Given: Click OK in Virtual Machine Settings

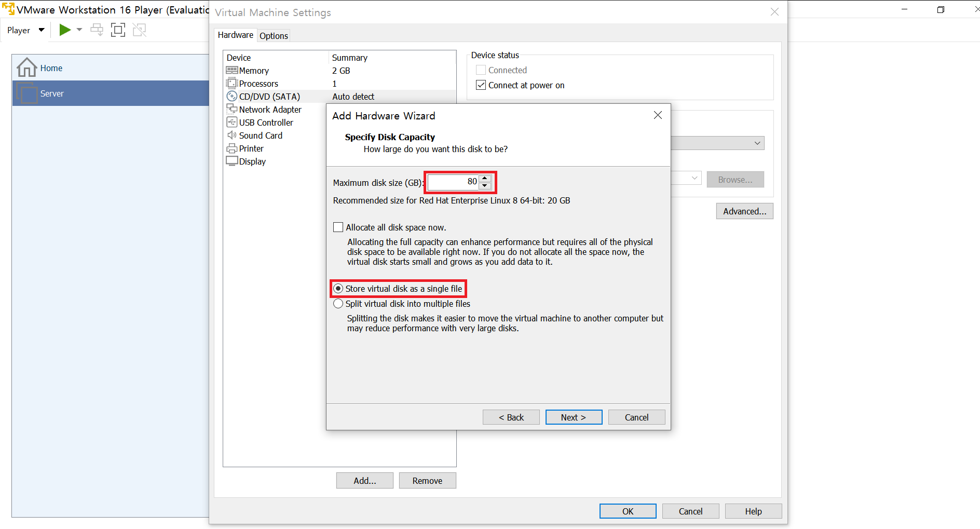Looking at the screenshot, I should click(628, 511).
